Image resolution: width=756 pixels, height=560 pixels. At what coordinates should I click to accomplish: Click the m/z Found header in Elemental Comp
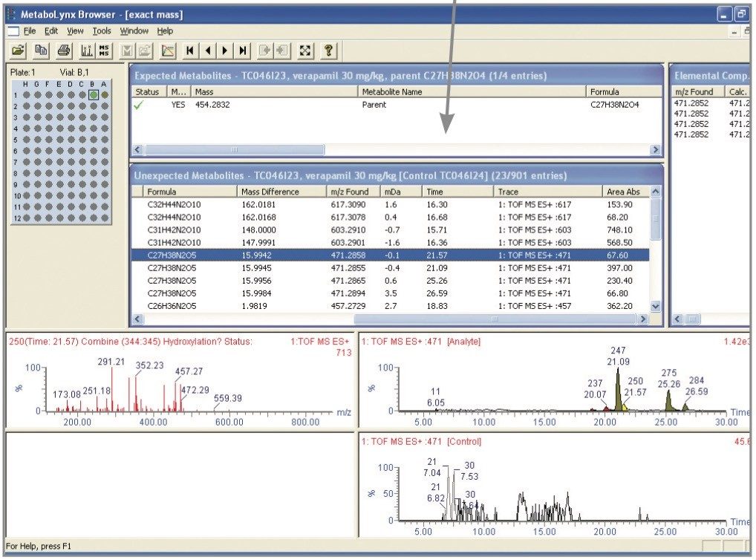tap(699, 91)
